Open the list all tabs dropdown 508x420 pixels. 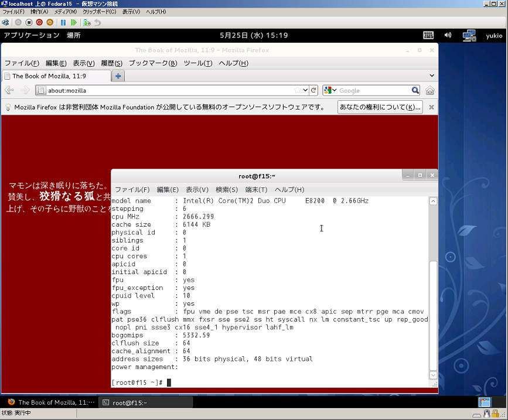432,76
